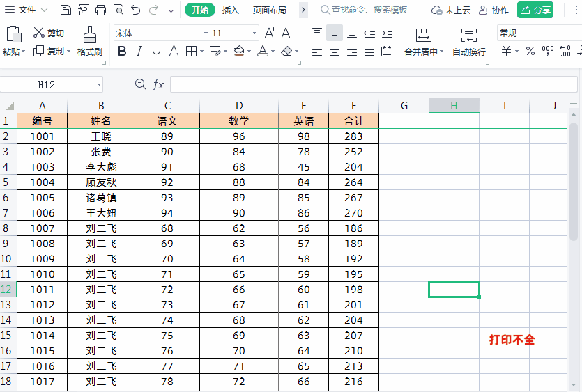Viewport: 582px width, 392px height.
Task: Switch to the 开始 tab
Action: [x=200, y=10]
